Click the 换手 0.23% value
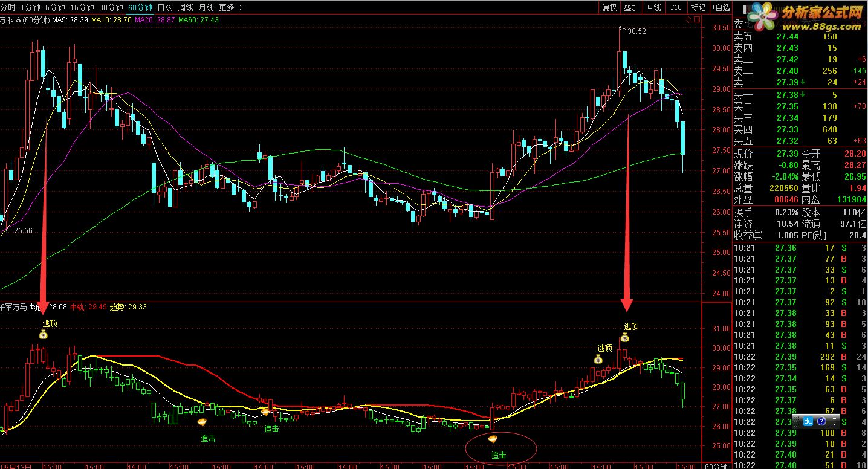The width and height of the screenshot is (868, 469). click(787, 212)
